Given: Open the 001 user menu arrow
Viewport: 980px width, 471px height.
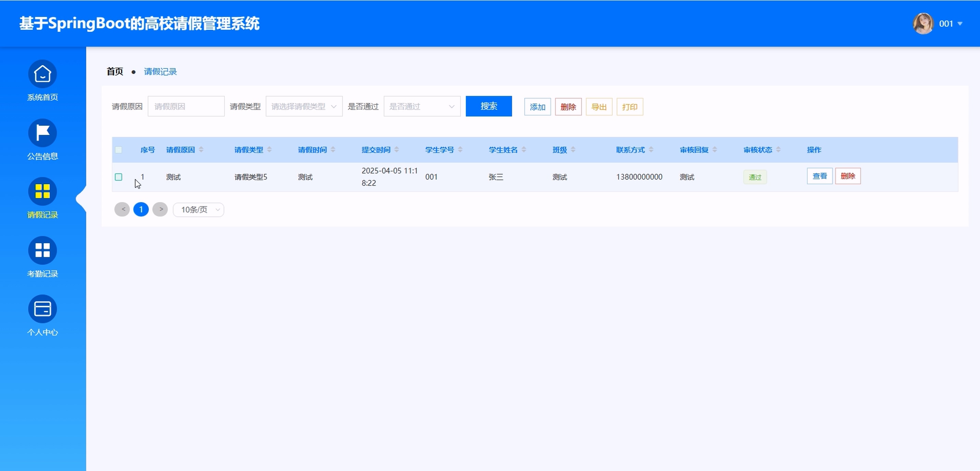Looking at the screenshot, I should 960,24.
